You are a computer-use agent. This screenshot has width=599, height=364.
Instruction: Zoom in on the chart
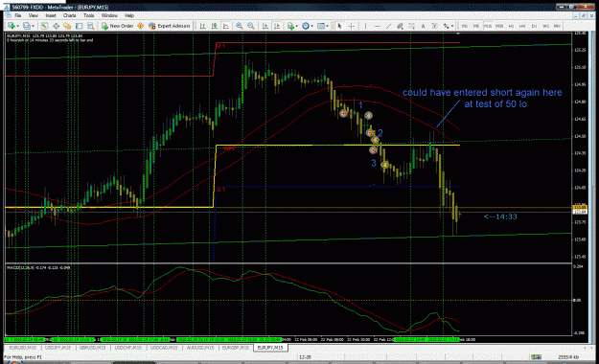point(240,26)
